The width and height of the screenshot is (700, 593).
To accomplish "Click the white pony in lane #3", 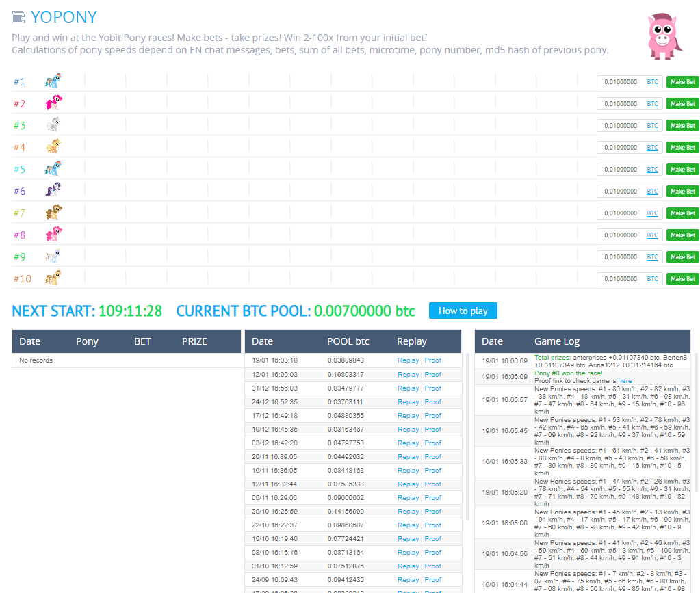I will [x=53, y=125].
